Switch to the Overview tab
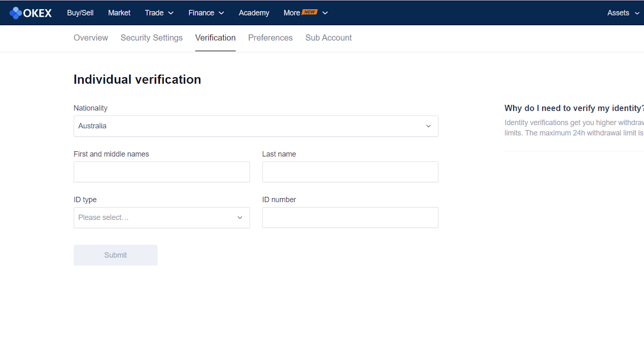 tap(91, 38)
